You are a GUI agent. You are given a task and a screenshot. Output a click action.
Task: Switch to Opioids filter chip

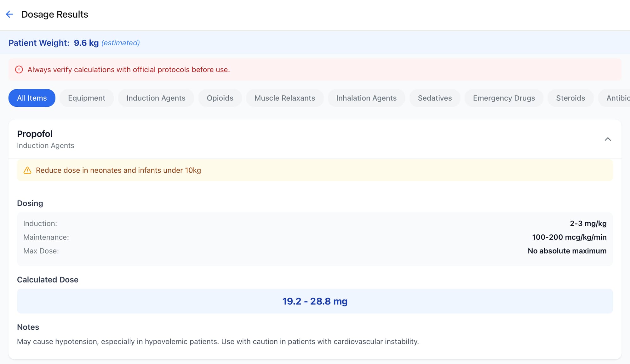(x=220, y=98)
